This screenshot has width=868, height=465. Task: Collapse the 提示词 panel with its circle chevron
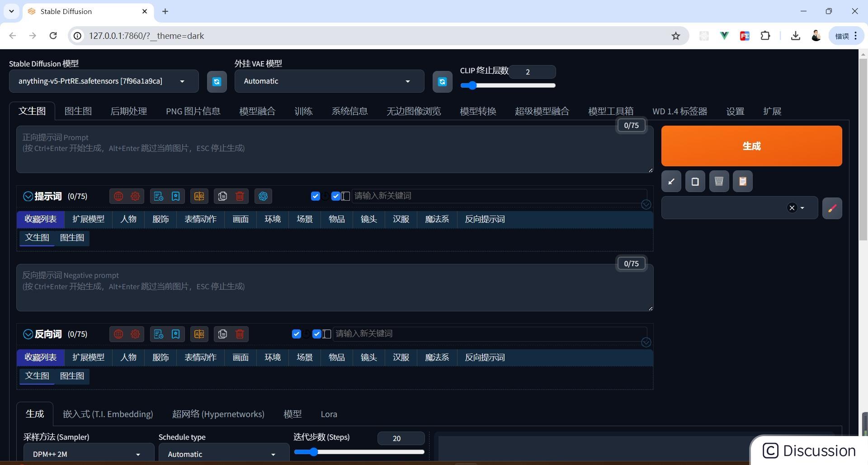tap(28, 196)
